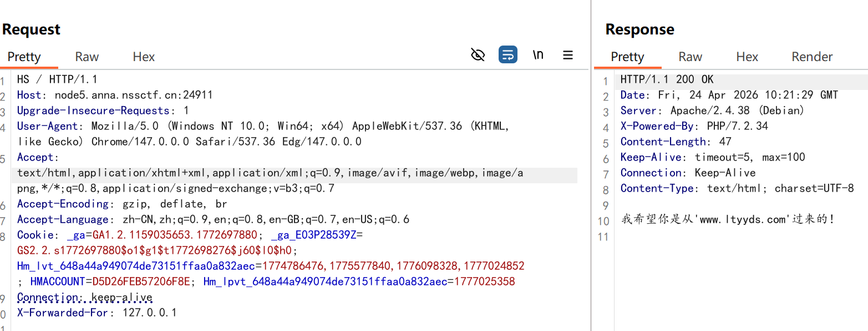Open the Response Render tab
Screen dimensions: 868x331
point(812,57)
